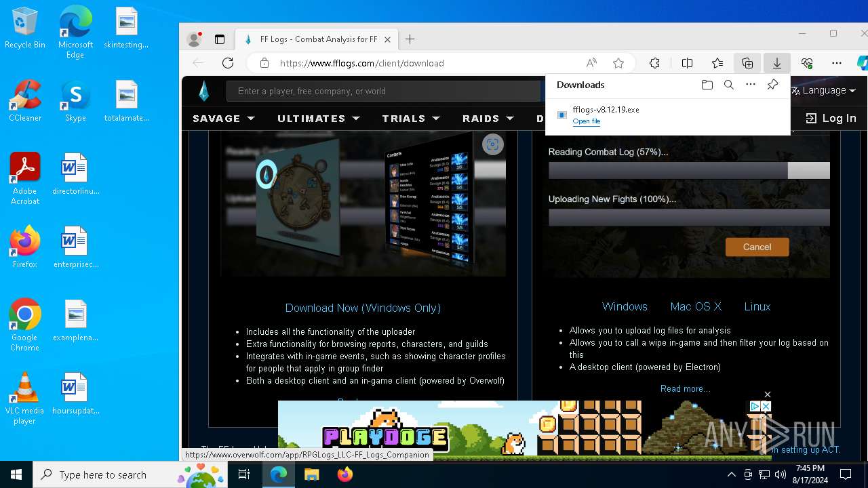868x488 pixels.
Task: Select CCleaner desktop shortcut
Action: tap(25, 102)
